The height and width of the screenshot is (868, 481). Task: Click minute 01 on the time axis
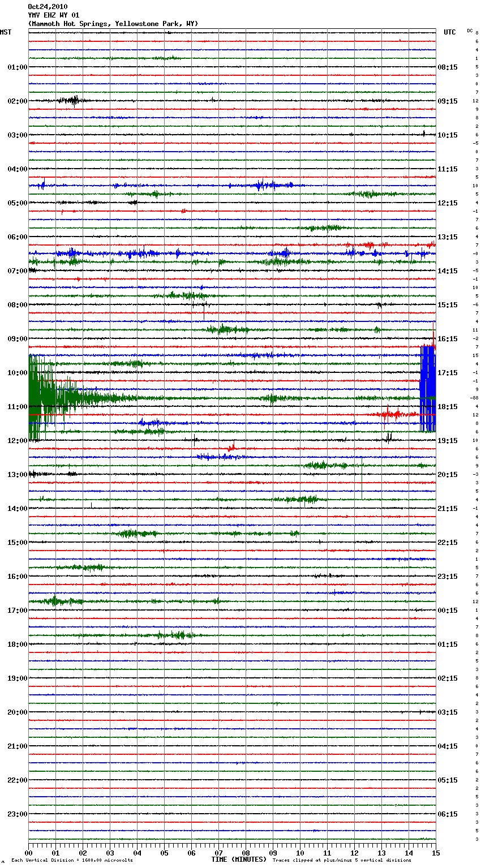pos(55,853)
